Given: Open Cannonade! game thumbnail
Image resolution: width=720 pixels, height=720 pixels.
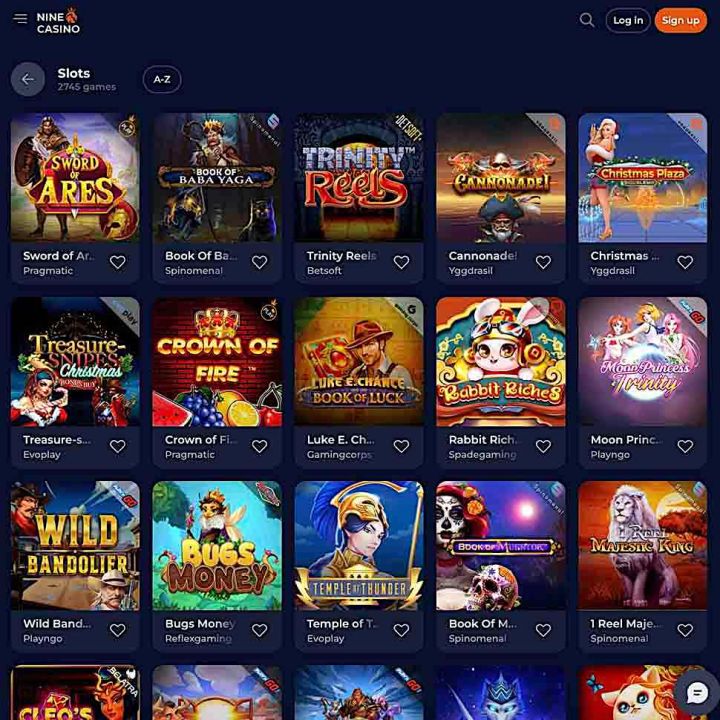Looking at the screenshot, I should [501, 178].
